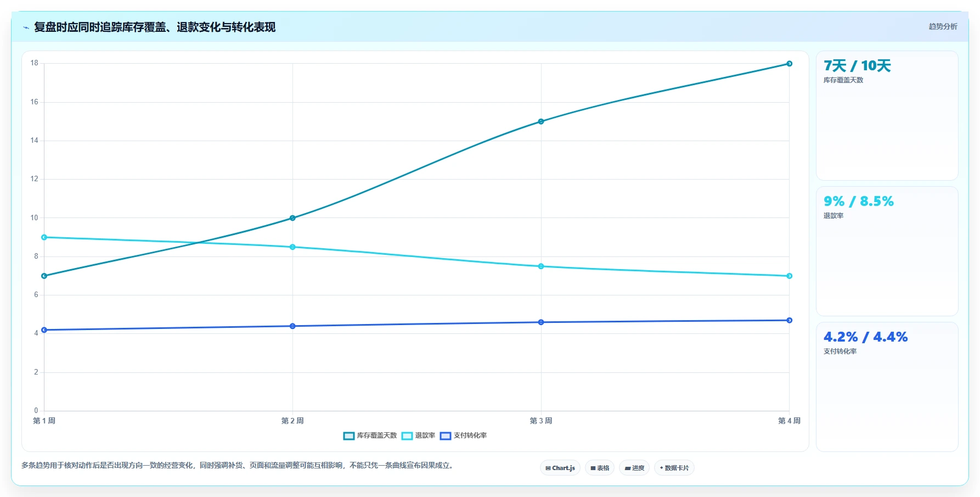Click the 进度 chip
Image resolution: width=980 pixels, height=497 pixels.
coord(635,468)
